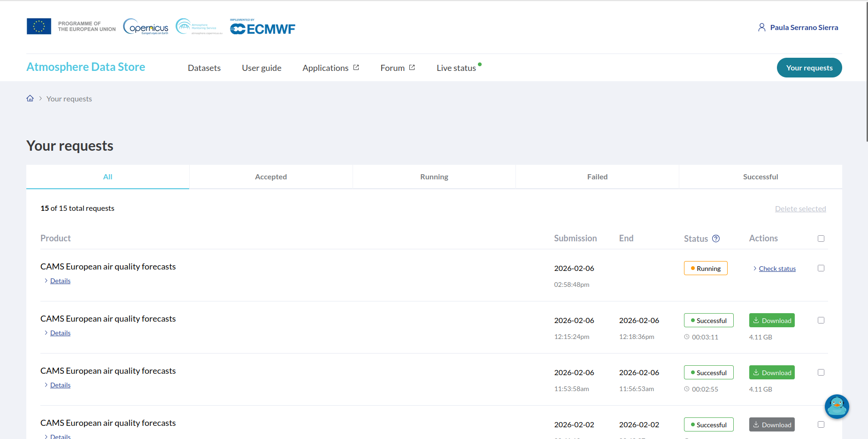The width and height of the screenshot is (868, 439).
Task: Download the 12:15:24pm request result
Action: pos(772,320)
